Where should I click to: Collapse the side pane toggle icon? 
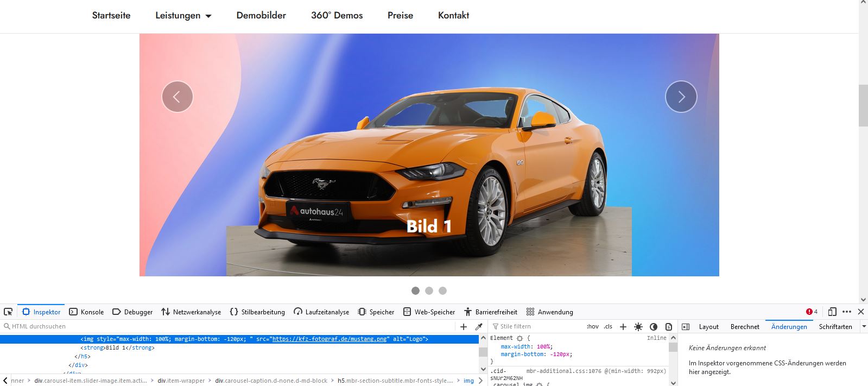pos(686,326)
